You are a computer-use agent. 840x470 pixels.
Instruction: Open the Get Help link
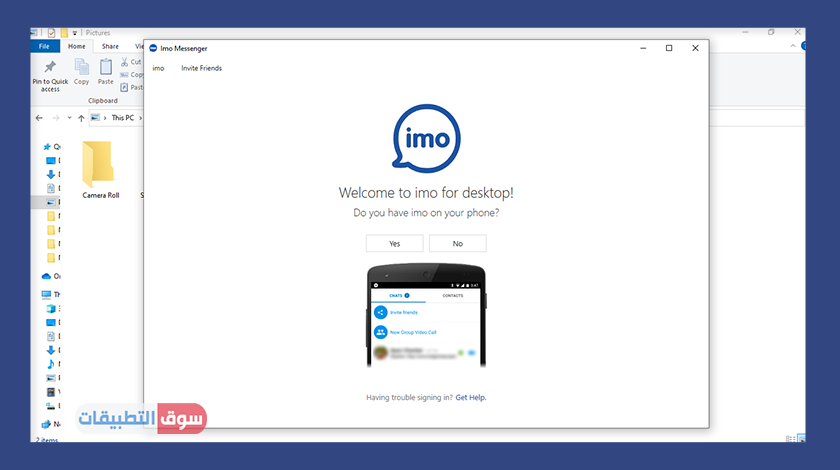pos(471,397)
